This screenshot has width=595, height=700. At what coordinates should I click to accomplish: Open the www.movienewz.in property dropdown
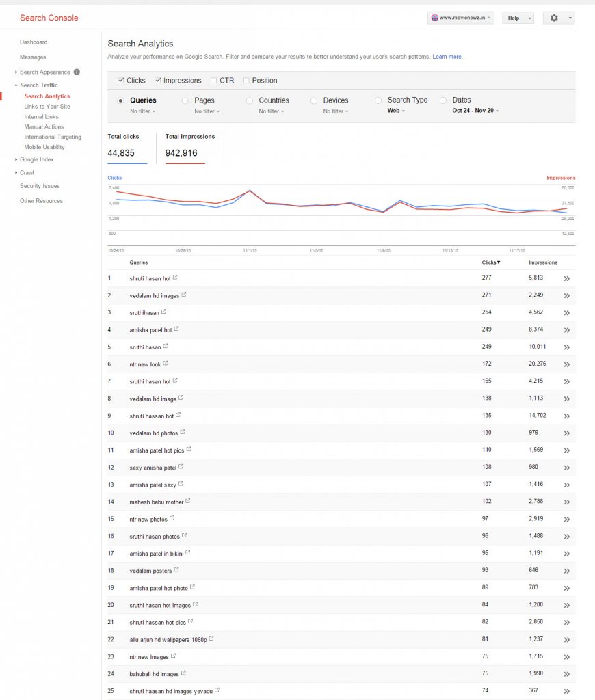coord(460,18)
